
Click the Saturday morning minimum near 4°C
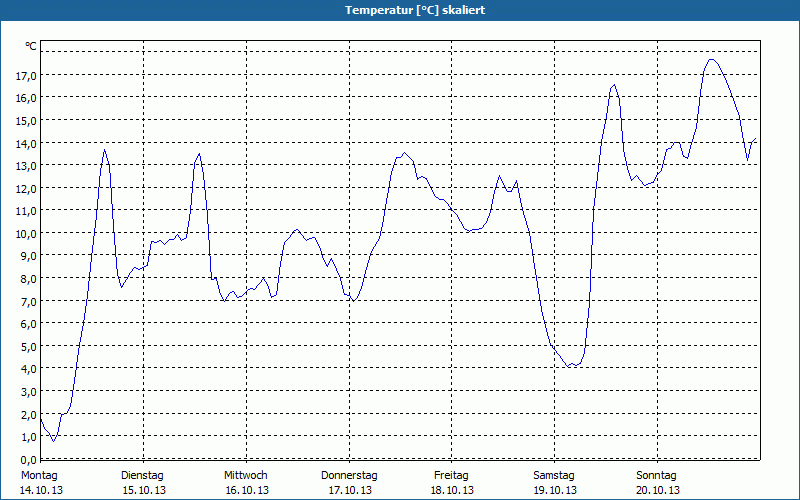pyautogui.click(x=569, y=366)
